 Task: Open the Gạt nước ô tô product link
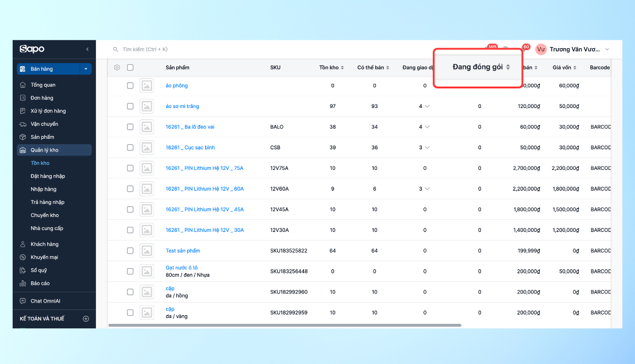coord(182,268)
